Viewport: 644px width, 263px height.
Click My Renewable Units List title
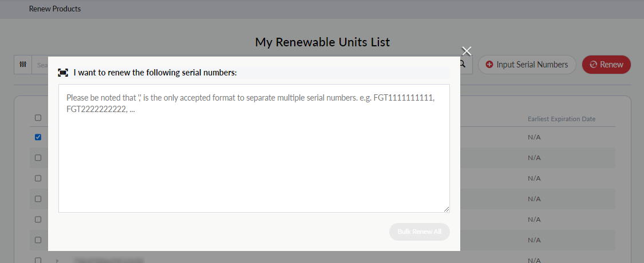click(x=322, y=42)
